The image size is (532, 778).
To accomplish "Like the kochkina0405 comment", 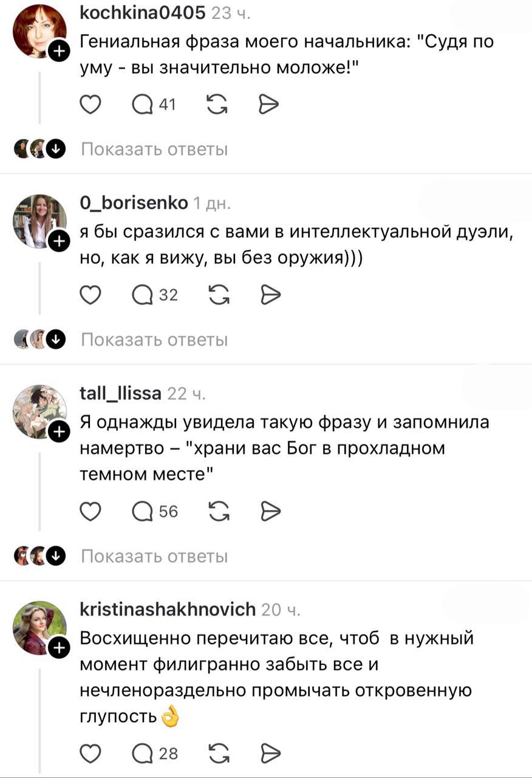I will click(x=90, y=105).
